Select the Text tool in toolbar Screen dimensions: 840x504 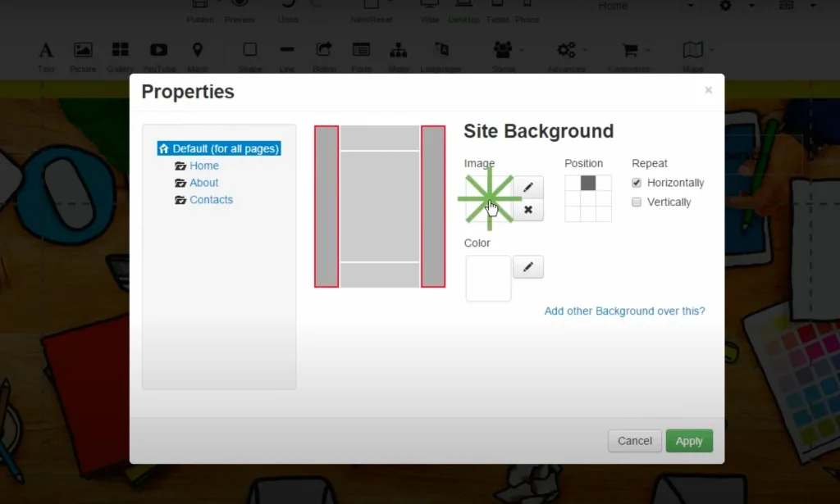[x=46, y=57]
